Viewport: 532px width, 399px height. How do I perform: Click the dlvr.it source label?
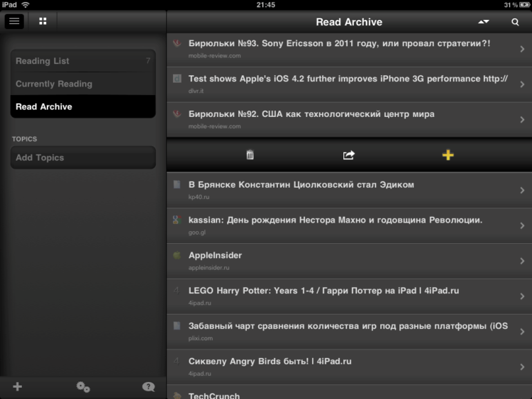tap(196, 91)
